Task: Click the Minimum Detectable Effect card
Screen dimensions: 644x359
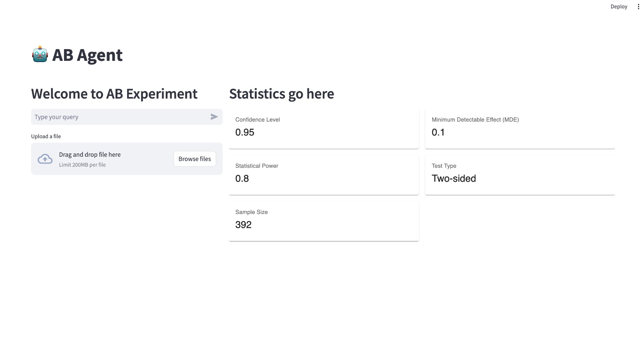Action: pyautogui.click(x=520, y=129)
